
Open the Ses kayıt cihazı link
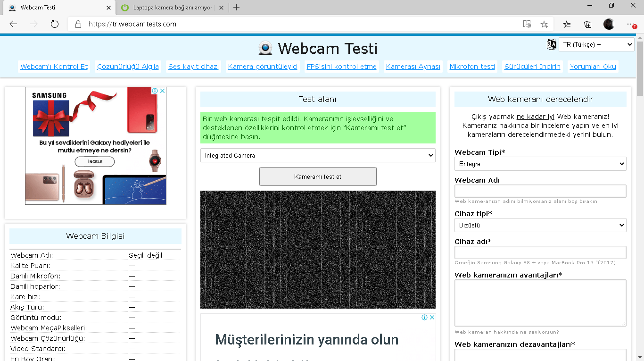pos(193,67)
